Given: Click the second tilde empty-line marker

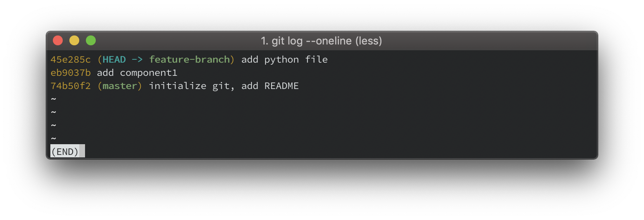Looking at the screenshot, I should tap(53, 112).
